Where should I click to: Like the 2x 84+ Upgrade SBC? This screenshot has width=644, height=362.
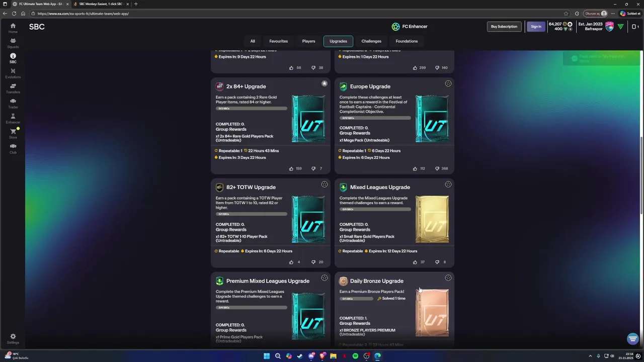291,168
